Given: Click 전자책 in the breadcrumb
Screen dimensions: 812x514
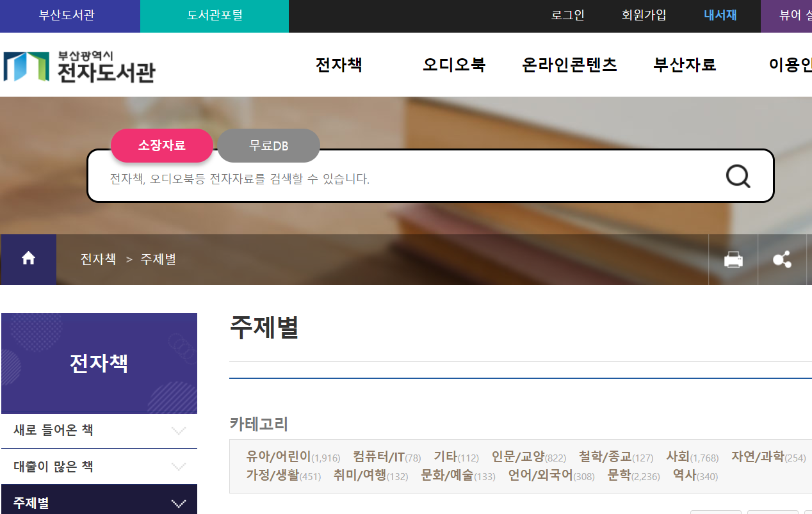Looking at the screenshot, I should tap(98, 259).
